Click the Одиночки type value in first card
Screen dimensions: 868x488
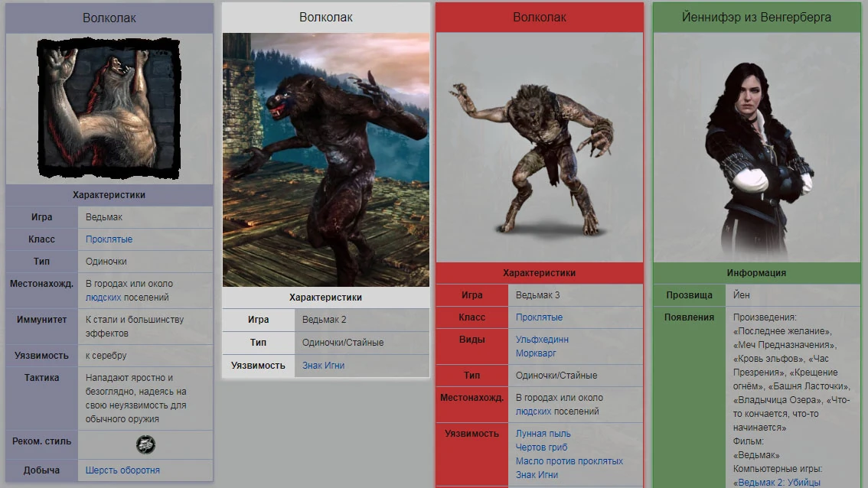click(x=106, y=261)
